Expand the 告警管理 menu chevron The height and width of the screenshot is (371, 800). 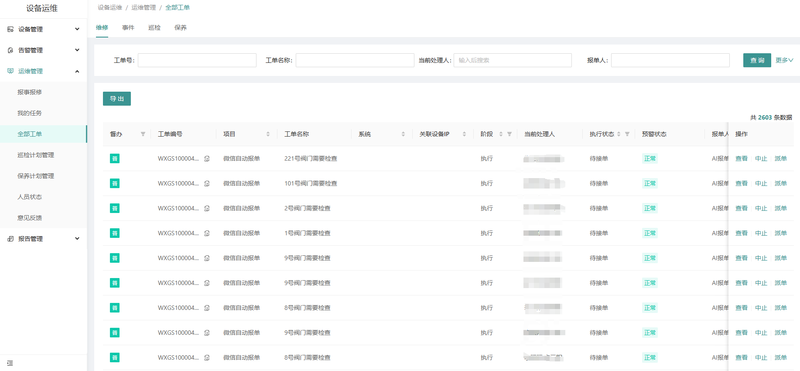pos(77,51)
